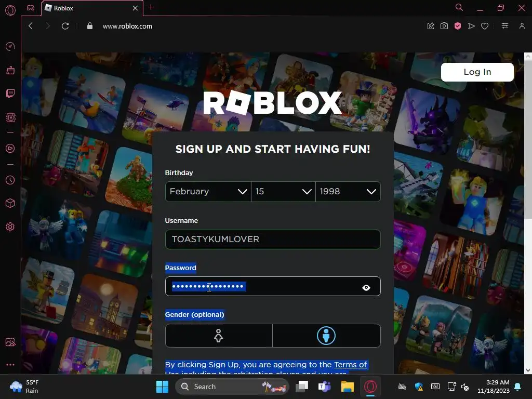View site security padlock info
This screenshot has width=532, height=399.
pos(89,26)
